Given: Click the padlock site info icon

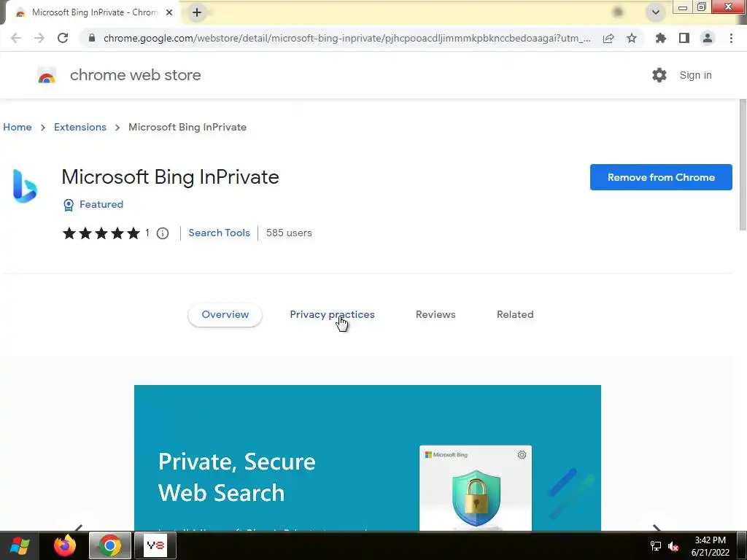Looking at the screenshot, I should click(x=92, y=38).
